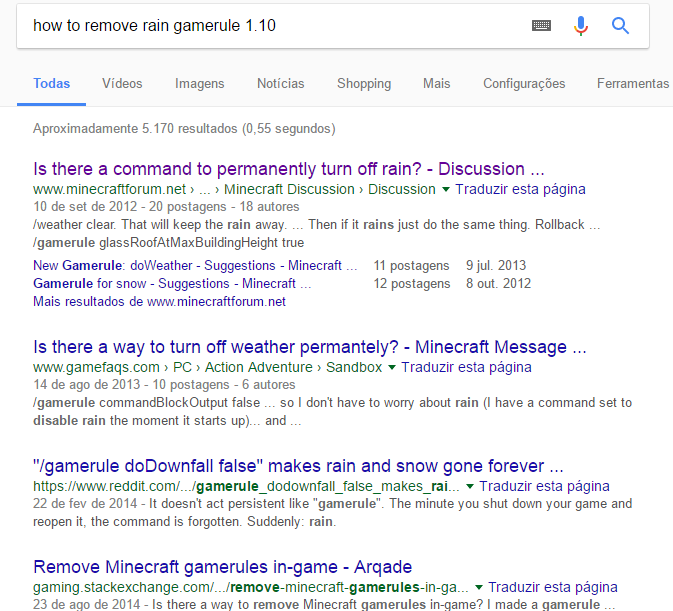The width and height of the screenshot is (673, 611).
Task: Open 'Is there a way to turn off weather' result
Action: click(x=310, y=347)
